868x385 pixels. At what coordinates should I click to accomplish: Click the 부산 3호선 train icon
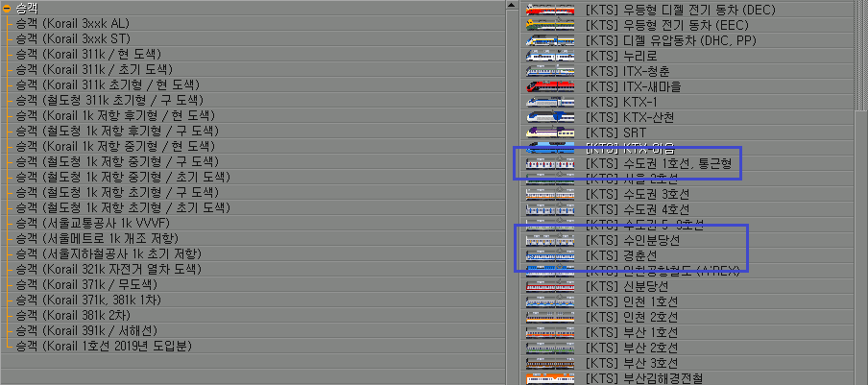pos(550,364)
